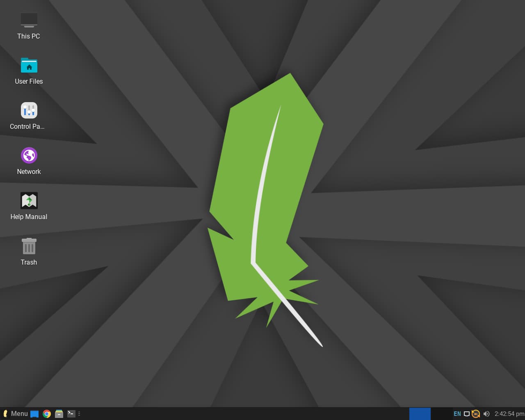Click the display settings tray icon
This screenshot has width=525, height=420.
[467, 414]
